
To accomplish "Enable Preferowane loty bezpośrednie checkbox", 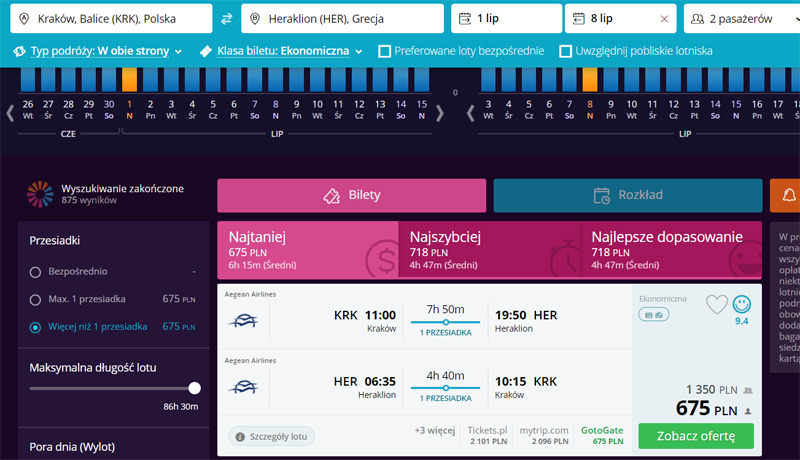I will click(385, 51).
